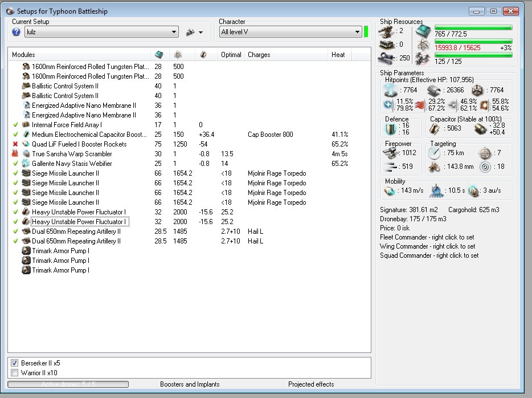Click overheat flame icon on True Sansha Warp Scrambler
Screen dimensions: 532x398
tap(15, 154)
